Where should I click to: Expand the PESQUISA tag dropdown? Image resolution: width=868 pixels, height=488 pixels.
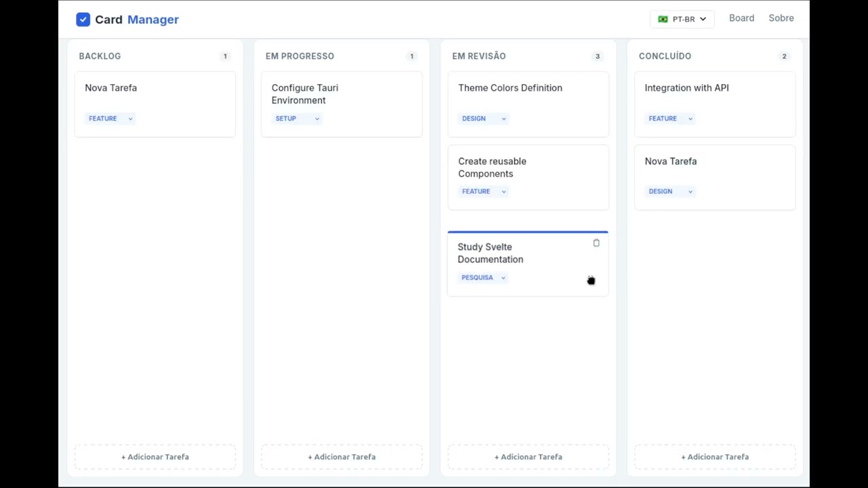click(x=483, y=278)
